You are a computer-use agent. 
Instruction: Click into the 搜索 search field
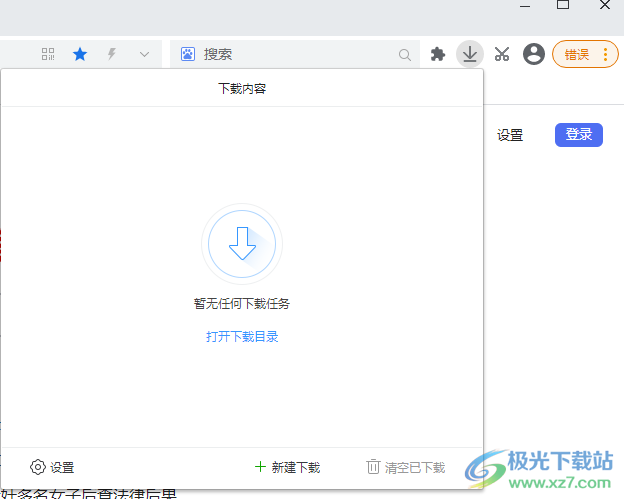click(294, 54)
